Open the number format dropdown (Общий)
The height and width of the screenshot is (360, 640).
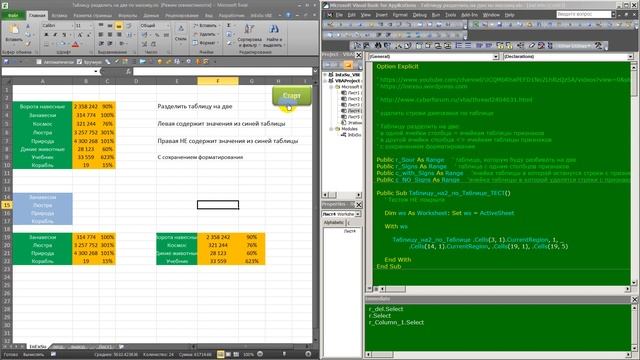167,25
